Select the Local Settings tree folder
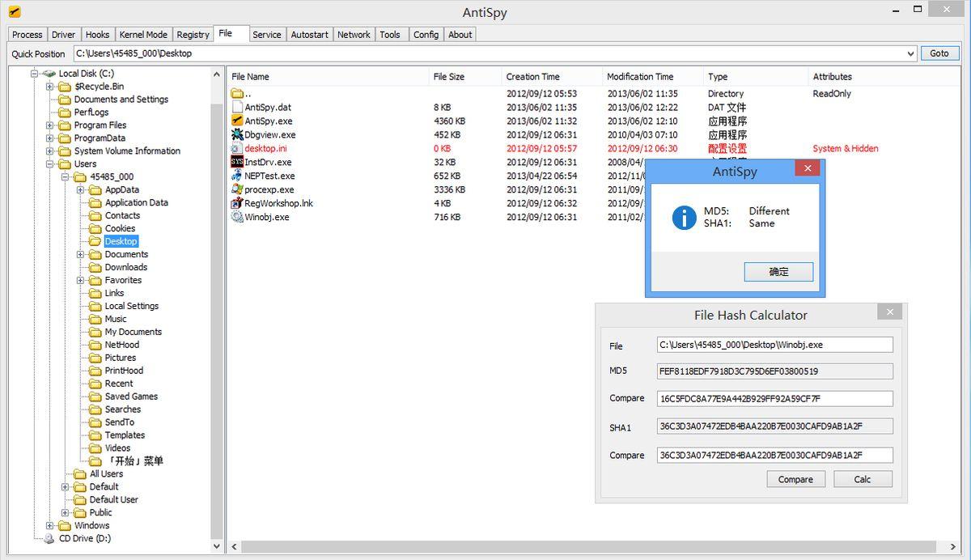The width and height of the screenshot is (971, 560). coord(132,306)
